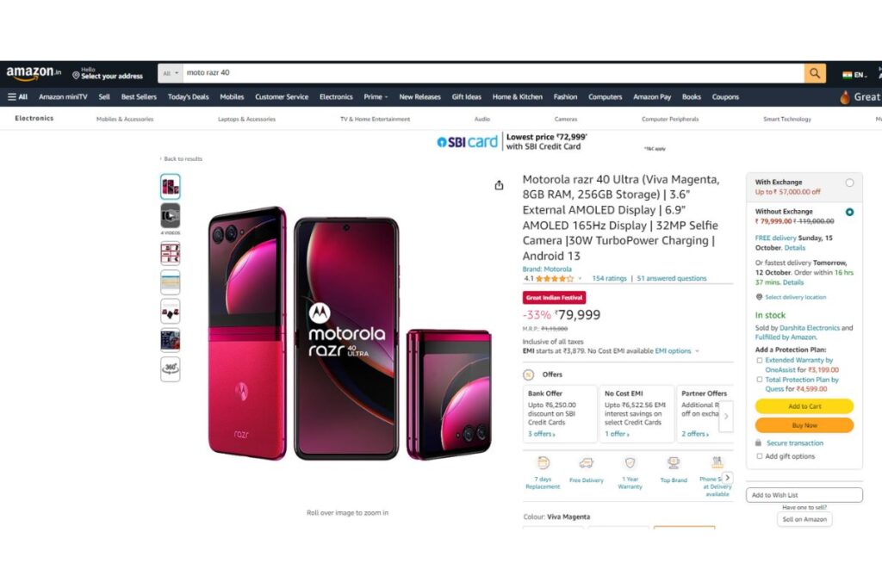Click the Top Brand icon
The height and width of the screenshot is (588, 882).
(674, 463)
